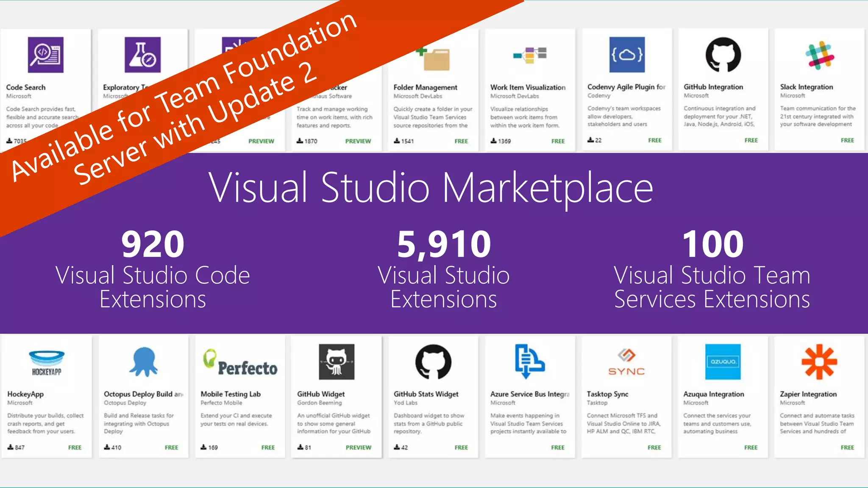Open the HockeyApp title link

pos(25,394)
